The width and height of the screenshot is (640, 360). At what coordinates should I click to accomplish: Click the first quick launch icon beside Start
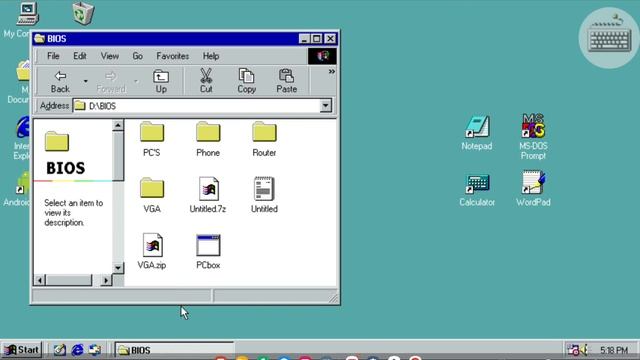tap(60, 350)
